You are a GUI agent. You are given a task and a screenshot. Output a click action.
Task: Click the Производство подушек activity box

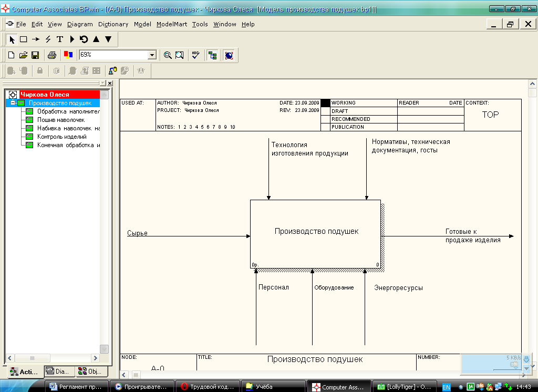(316, 234)
